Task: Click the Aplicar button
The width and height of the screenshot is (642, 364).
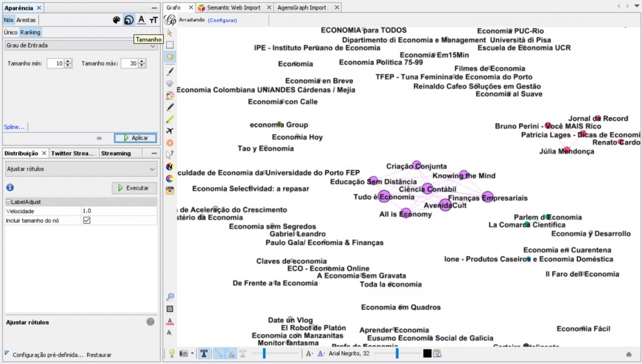Action: click(135, 138)
